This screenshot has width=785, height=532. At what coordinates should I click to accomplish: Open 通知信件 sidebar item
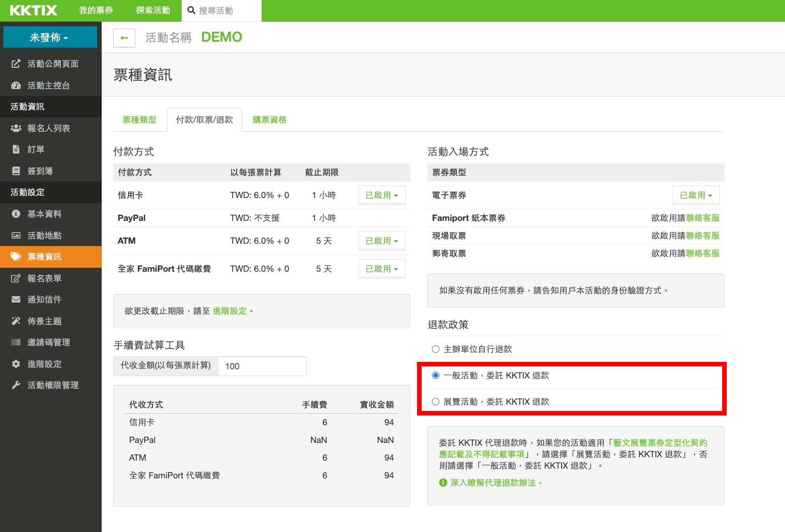(51, 300)
